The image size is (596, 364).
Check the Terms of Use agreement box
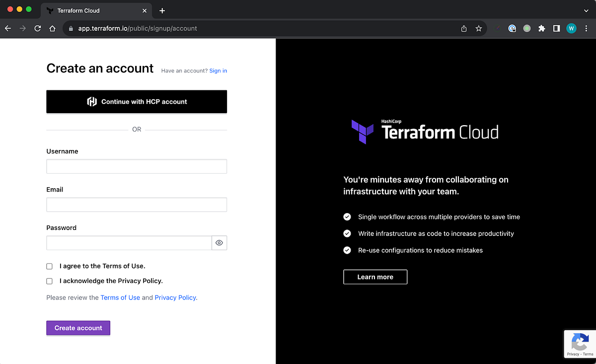pos(49,266)
